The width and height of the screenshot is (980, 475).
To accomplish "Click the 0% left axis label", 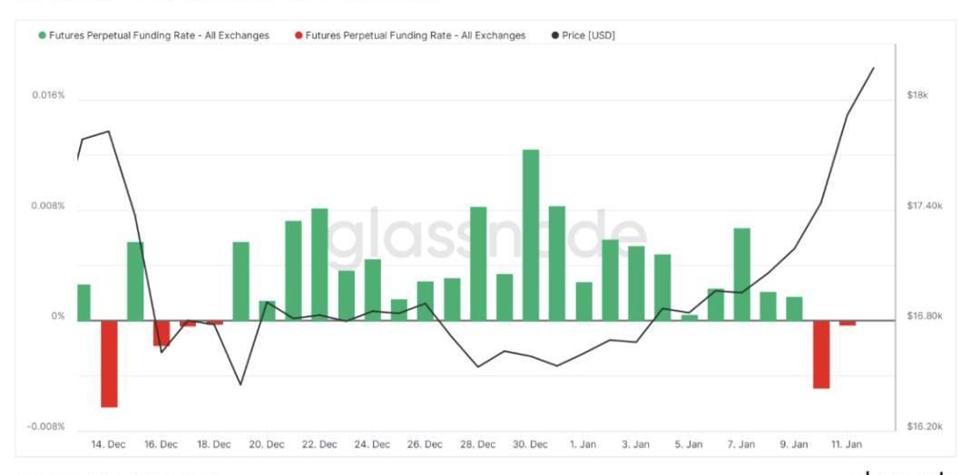I will coord(57,316).
